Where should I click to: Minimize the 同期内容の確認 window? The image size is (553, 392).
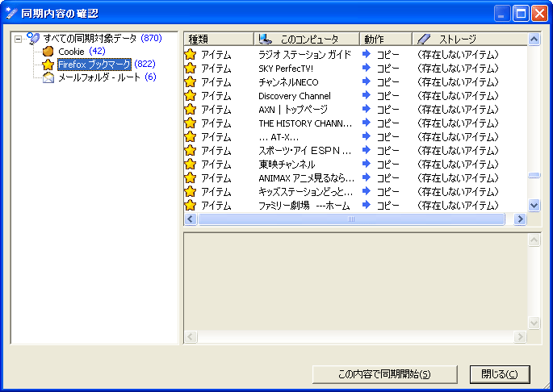point(502,14)
